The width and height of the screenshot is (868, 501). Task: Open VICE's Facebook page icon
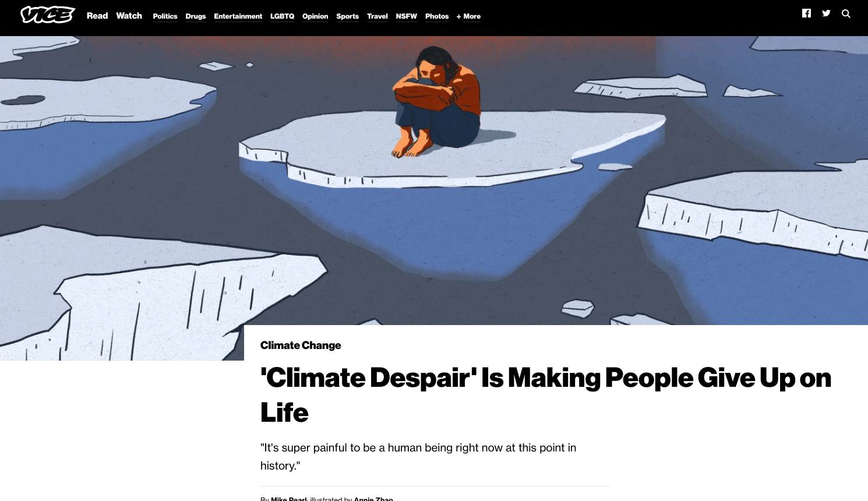[806, 13]
